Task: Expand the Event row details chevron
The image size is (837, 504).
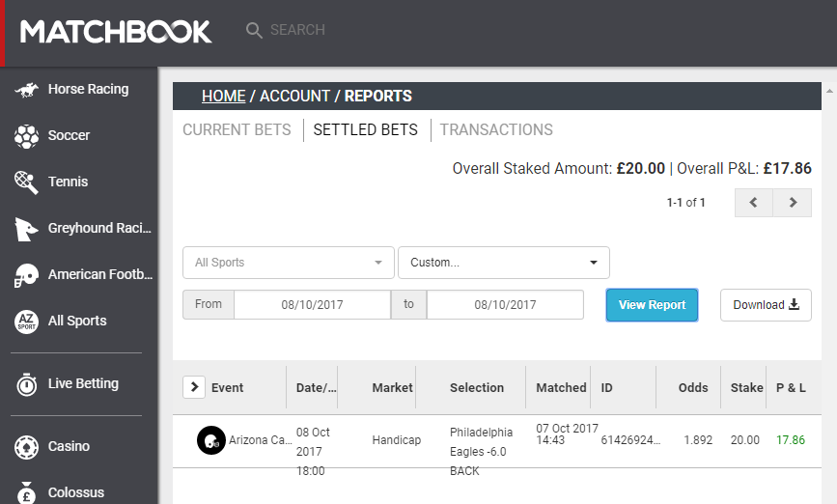Action: pos(194,387)
